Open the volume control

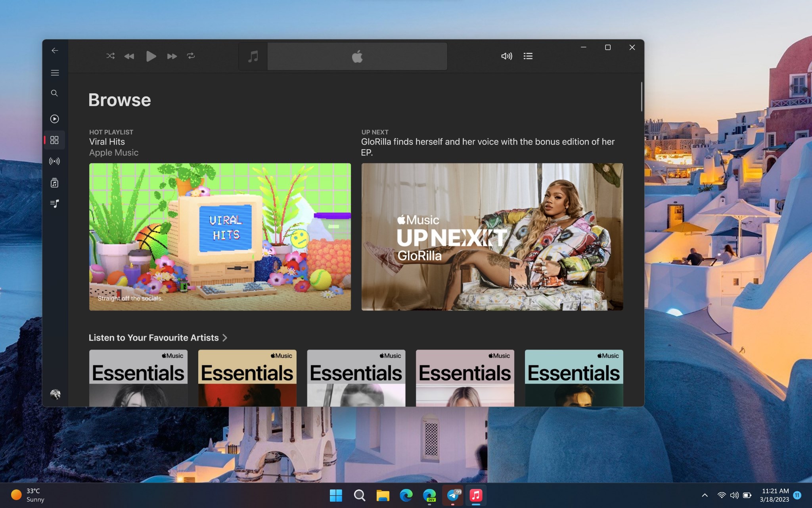507,56
